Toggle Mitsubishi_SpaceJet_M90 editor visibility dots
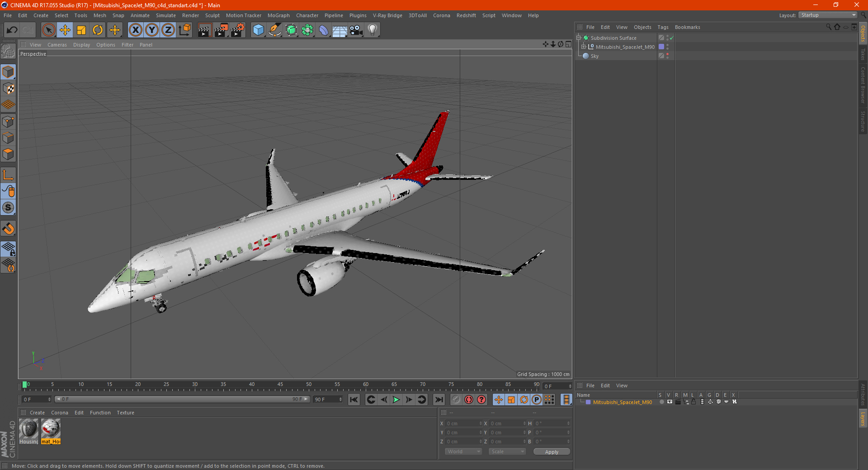Screen dimensions: 868x470 667,47
